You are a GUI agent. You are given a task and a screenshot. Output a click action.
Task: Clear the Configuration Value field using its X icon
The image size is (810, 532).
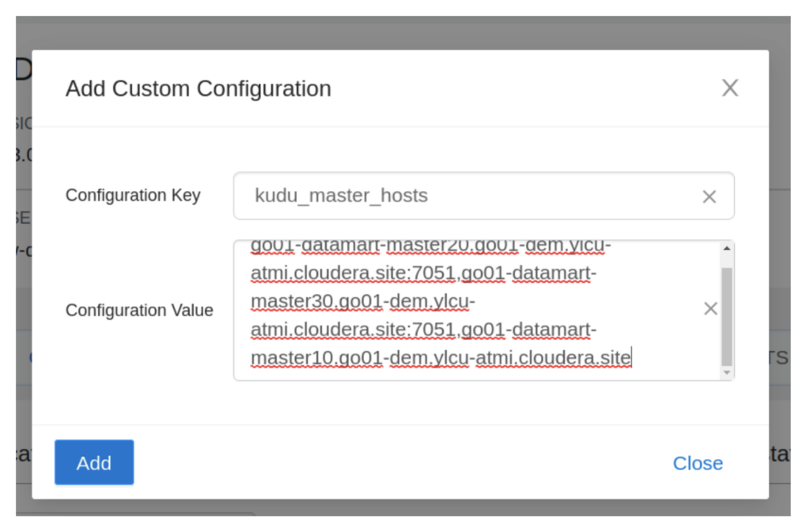pos(710,308)
